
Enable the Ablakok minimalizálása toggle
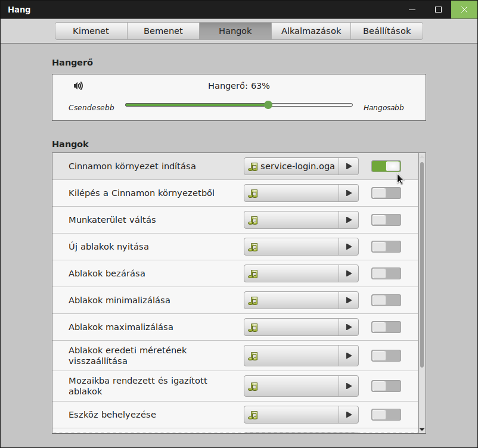click(386, 300)
